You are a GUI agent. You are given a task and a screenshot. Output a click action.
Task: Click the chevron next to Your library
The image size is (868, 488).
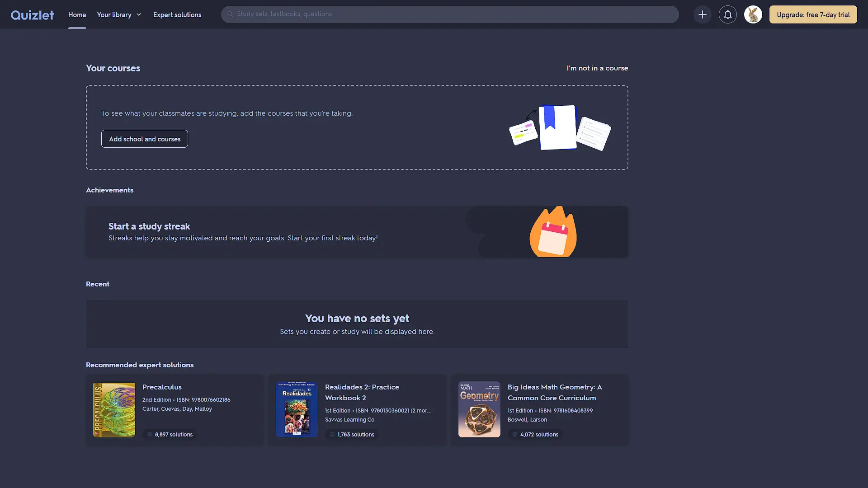point(139,15)
